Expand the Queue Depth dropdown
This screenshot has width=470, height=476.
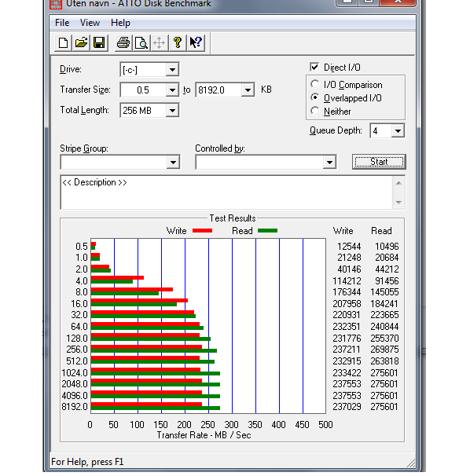tap(398, 131)
